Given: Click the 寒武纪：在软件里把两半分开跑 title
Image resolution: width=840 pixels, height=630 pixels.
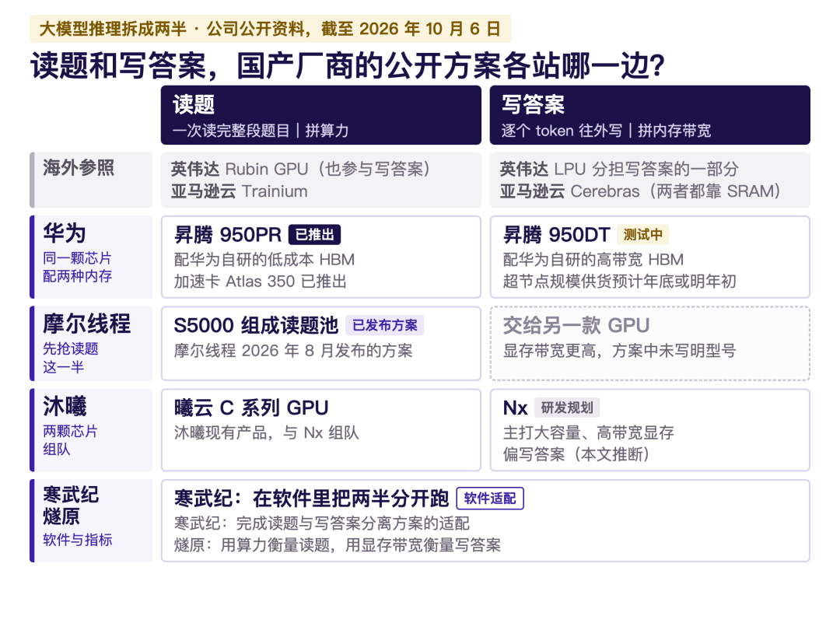Looking at the screenshot, I should [x=311, y=499].
